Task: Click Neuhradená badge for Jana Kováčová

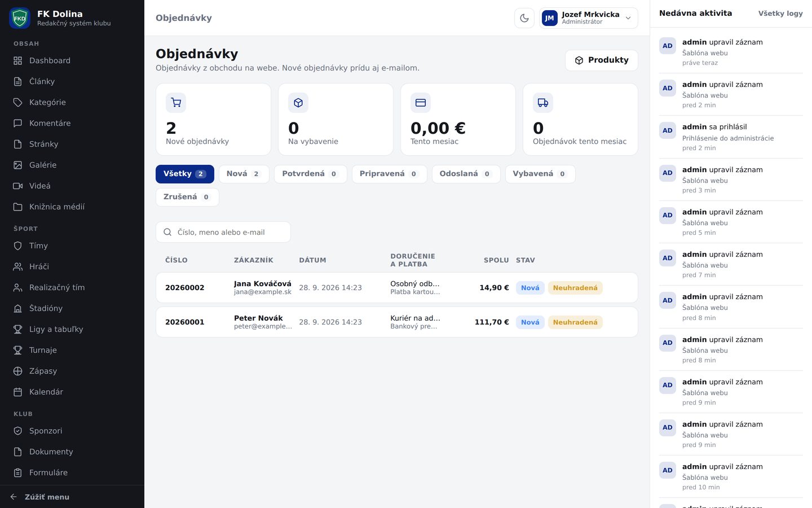Action: click(575, 288)
